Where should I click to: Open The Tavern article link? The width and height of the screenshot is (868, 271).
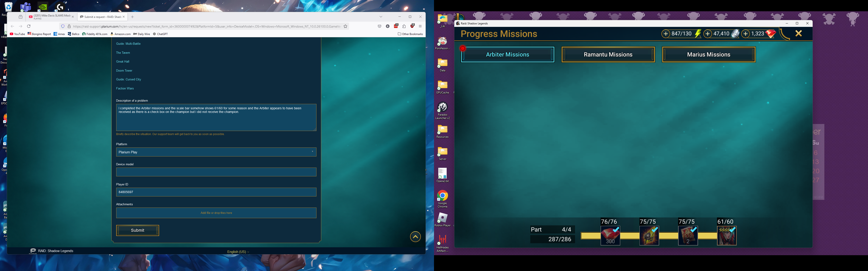pos(123,53)
